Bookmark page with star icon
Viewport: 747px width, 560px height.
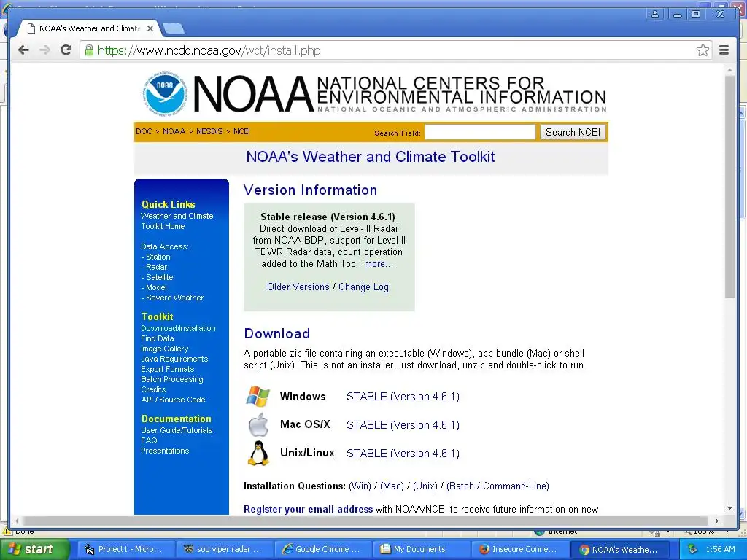coord(703,50)
